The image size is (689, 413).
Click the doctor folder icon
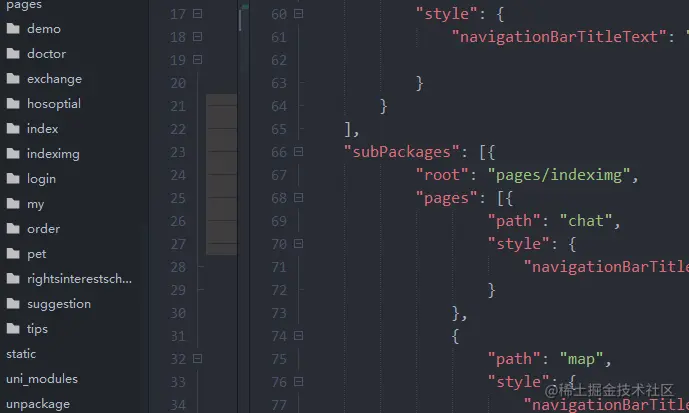click(x=13, y=54)
